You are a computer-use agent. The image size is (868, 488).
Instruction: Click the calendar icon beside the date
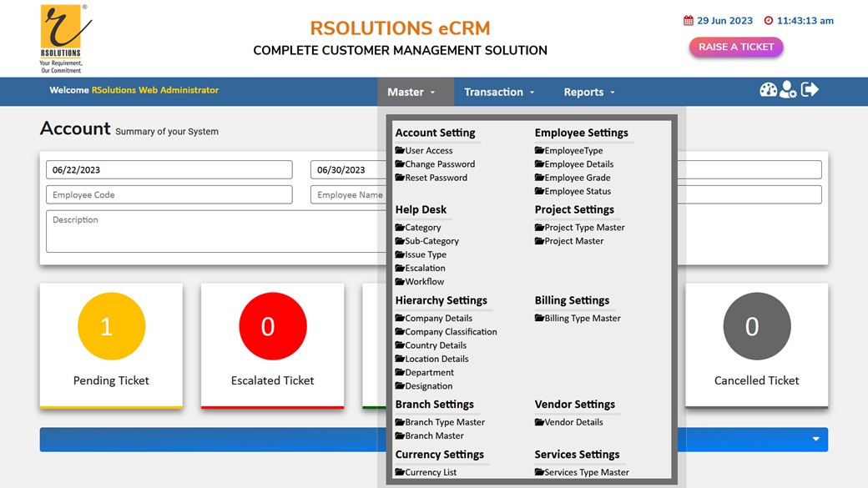689,21
